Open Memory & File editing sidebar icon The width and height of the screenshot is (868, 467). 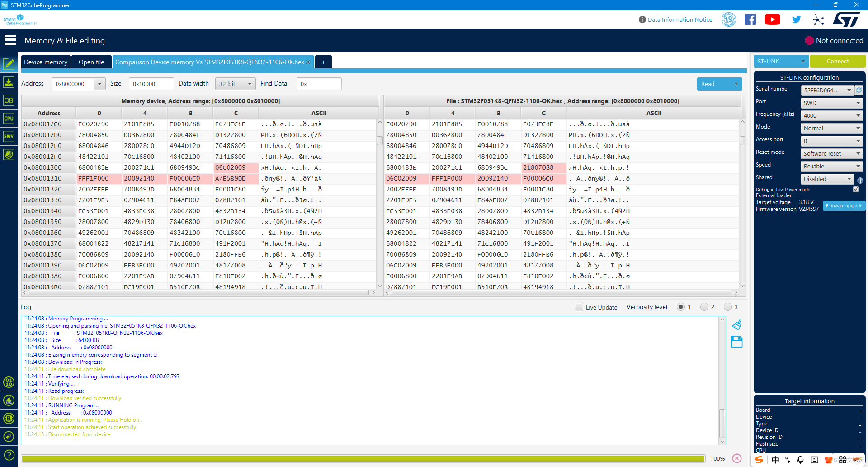[9, 64]
